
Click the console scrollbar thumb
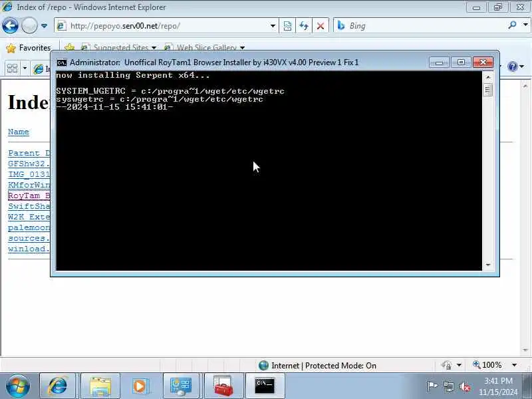(x=488, y=90)
